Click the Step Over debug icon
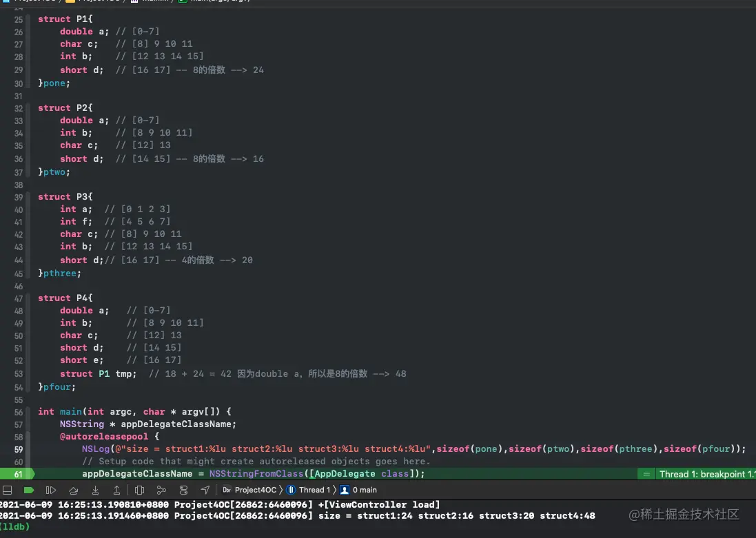This screenshot has height=538, width=756. [73, 490]
